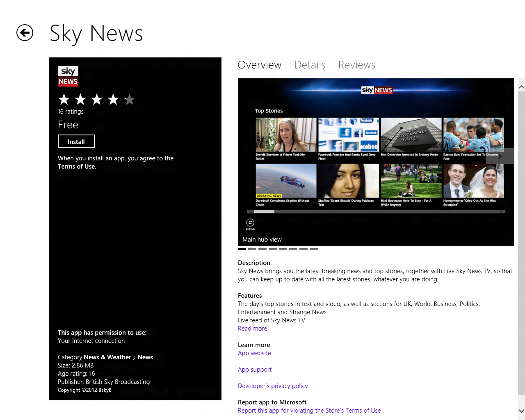
Task: Click the 'Live feed of Sky News TV' line
Action: [272, 320]
